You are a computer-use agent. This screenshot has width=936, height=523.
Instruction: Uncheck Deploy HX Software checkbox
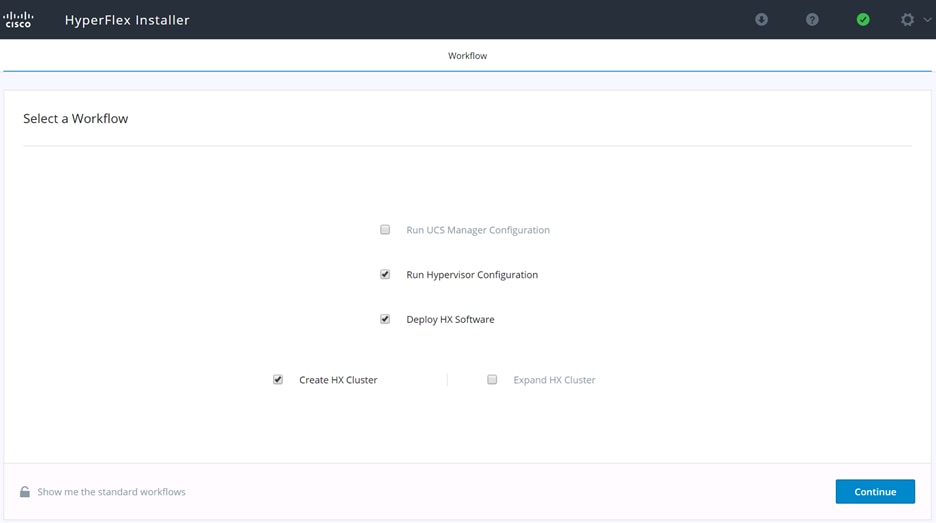click(x=385, y=319)
